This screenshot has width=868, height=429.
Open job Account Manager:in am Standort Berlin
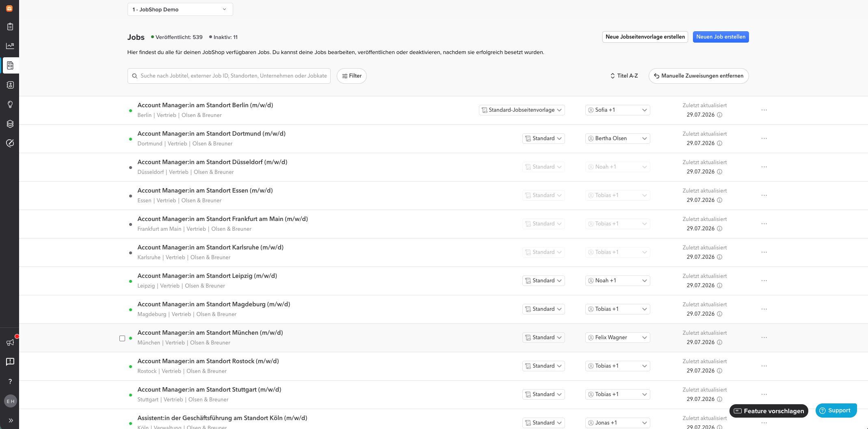205,105
